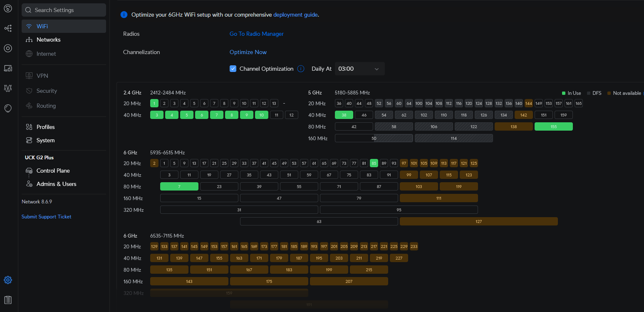Click the green In Use legend swatch
The height and width of the screenshot is (312, 644).
coord(564,93)
